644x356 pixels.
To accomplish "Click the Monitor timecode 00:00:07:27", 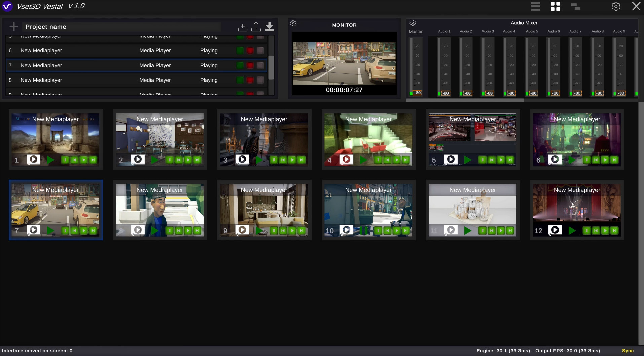I will pyautogui.click(x=344, y=90).
